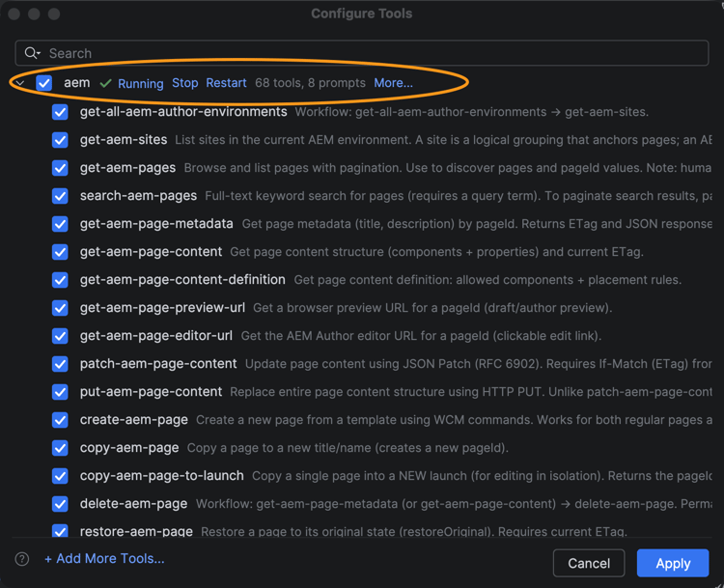The width and height of the screenshot is (724, 588).
Task: Disable the get-aem-pages tool checkbox
Action: tap(60, 168)
